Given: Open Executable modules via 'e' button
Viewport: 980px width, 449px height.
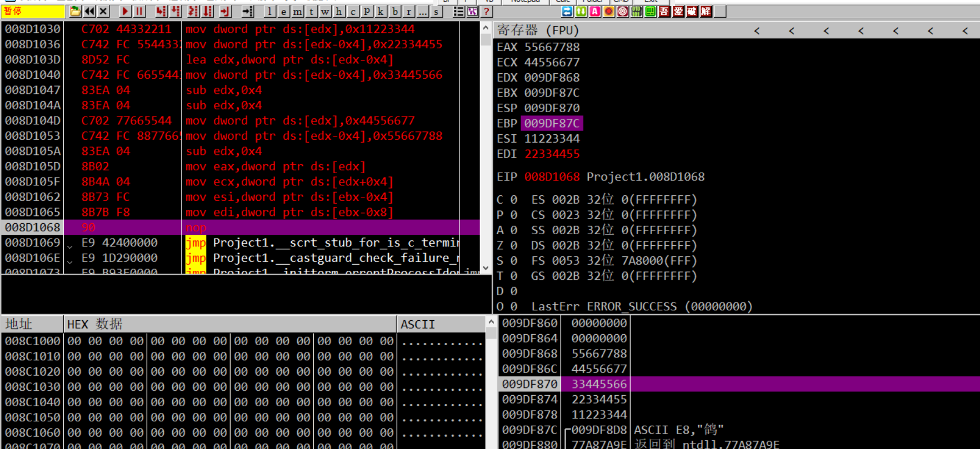Looking at the screenshot, I should click(x=283, y=11).
